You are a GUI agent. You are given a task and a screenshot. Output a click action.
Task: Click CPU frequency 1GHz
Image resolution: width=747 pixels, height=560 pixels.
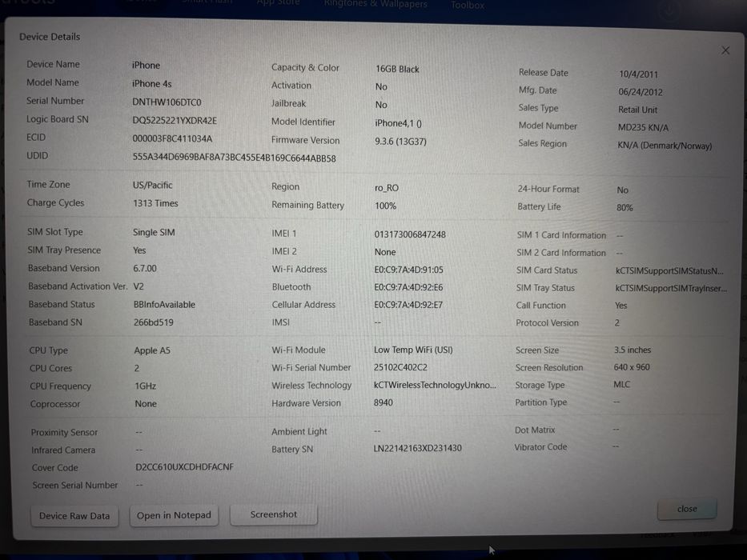[x=145, y=386]
